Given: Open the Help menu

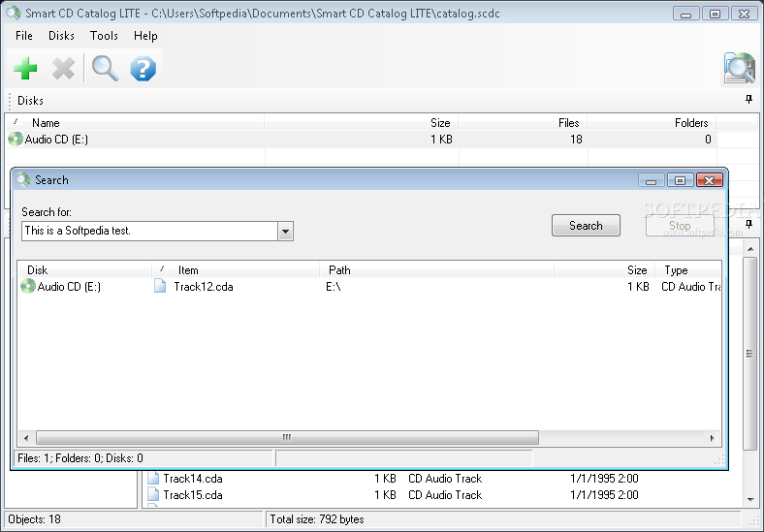Looking at the screenshot, I should point(145,36).
